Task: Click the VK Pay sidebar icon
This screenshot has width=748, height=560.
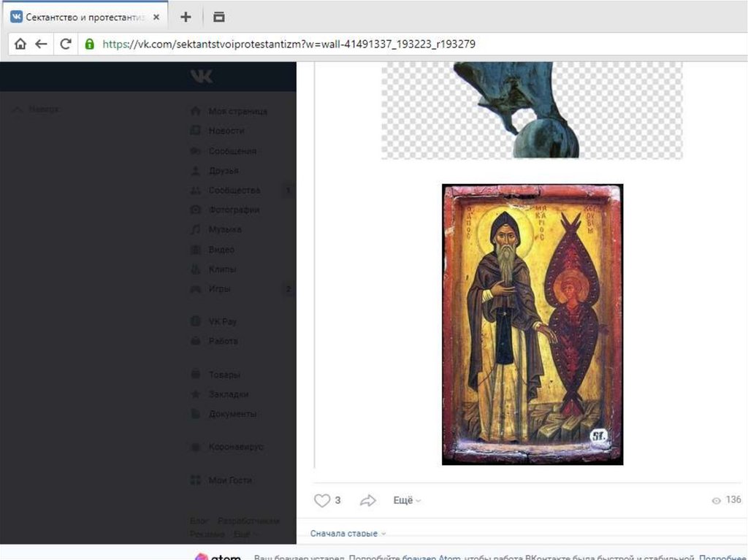Action: tap(196, 321)
